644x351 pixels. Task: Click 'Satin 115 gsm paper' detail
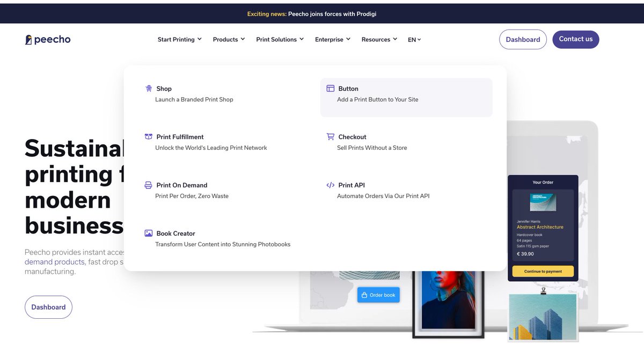(533, 246)
